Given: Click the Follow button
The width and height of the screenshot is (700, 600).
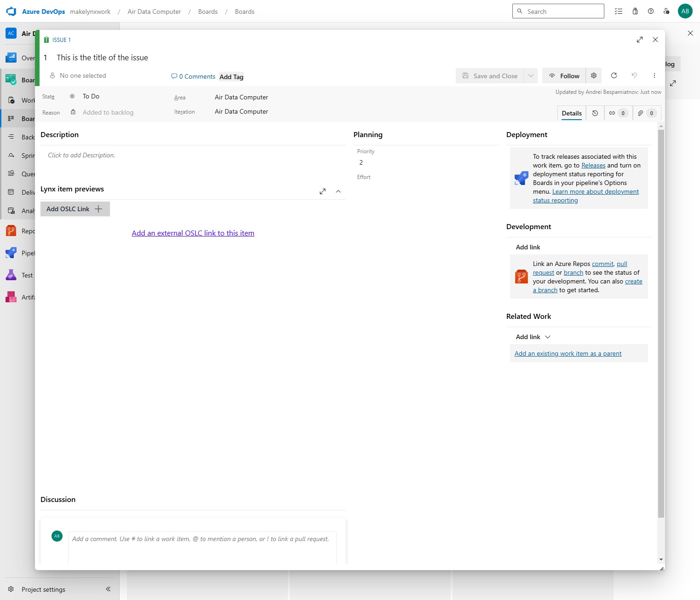Looking at the screenshot, I should [564, 75].
